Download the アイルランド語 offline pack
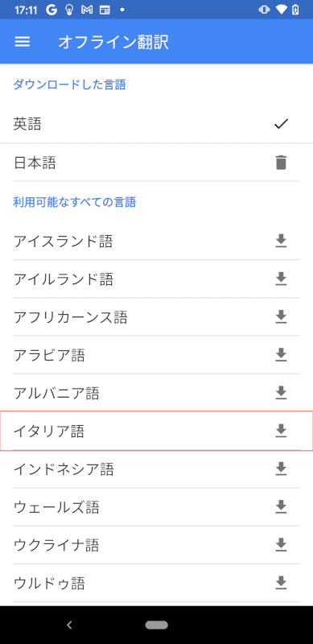313x644 pixels. point(281,279)
